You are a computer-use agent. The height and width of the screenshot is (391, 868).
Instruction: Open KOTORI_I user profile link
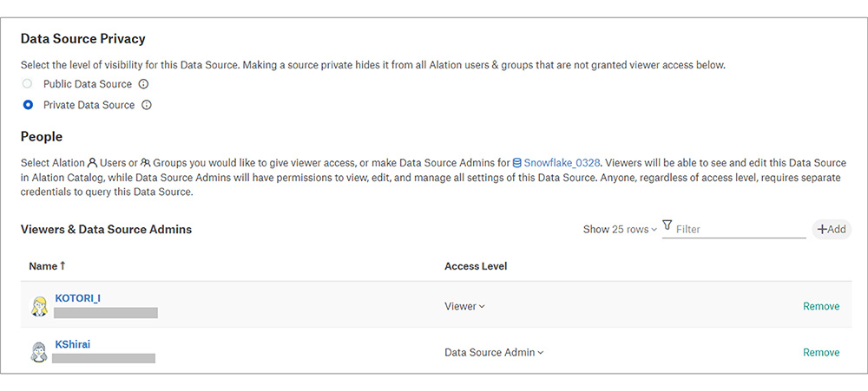click(x=77, y=298)
